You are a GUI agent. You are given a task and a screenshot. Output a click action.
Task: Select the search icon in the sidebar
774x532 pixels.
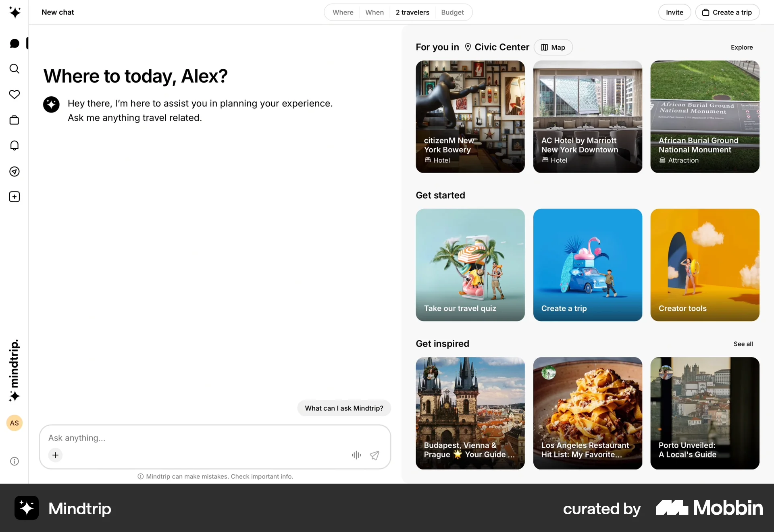tap(15, 69)
